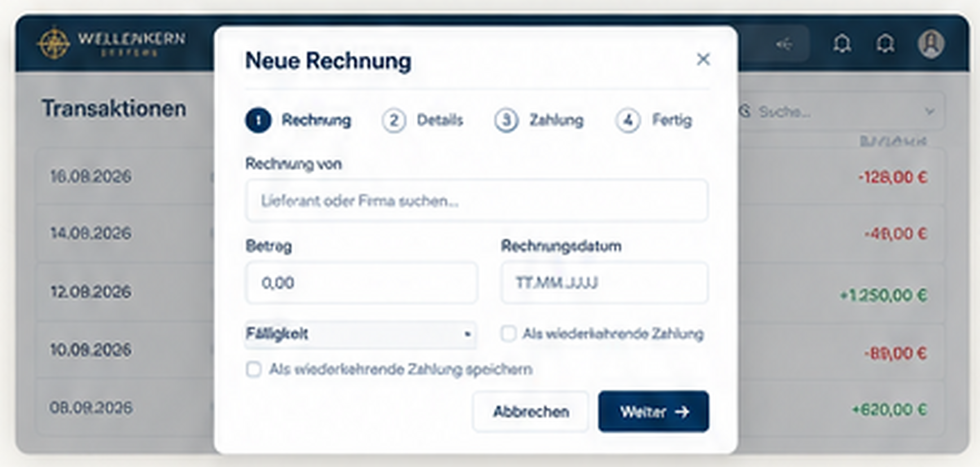This screenshot has height=467, width=980.
Task: Focus the 'Lieferant oder Firma suchen' field
Action: (x=476, y=201)
